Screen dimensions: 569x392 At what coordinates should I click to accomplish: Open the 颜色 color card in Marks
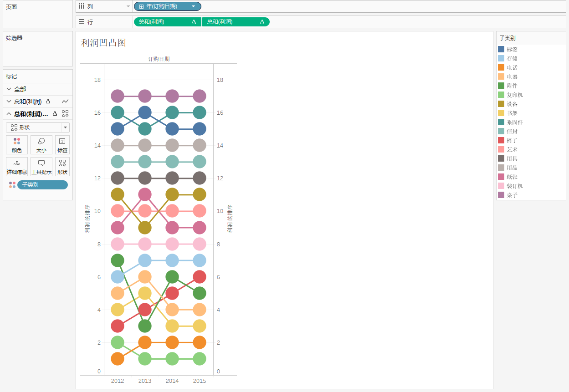click(17, 145)
